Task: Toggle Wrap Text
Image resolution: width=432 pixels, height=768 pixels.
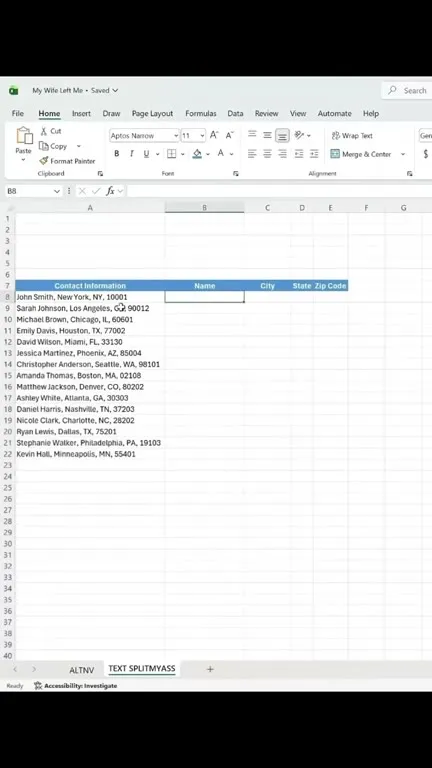Action: pos(352,136)
